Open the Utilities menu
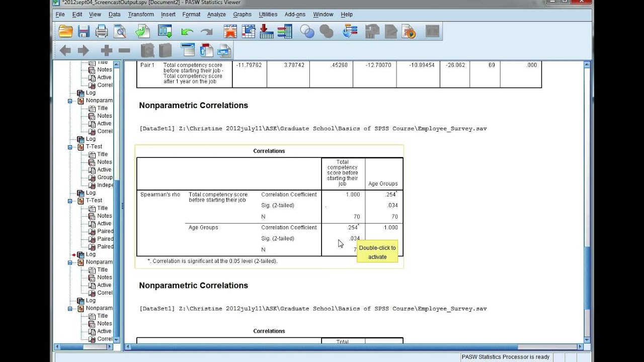The image size is (644, 362). 268,15
